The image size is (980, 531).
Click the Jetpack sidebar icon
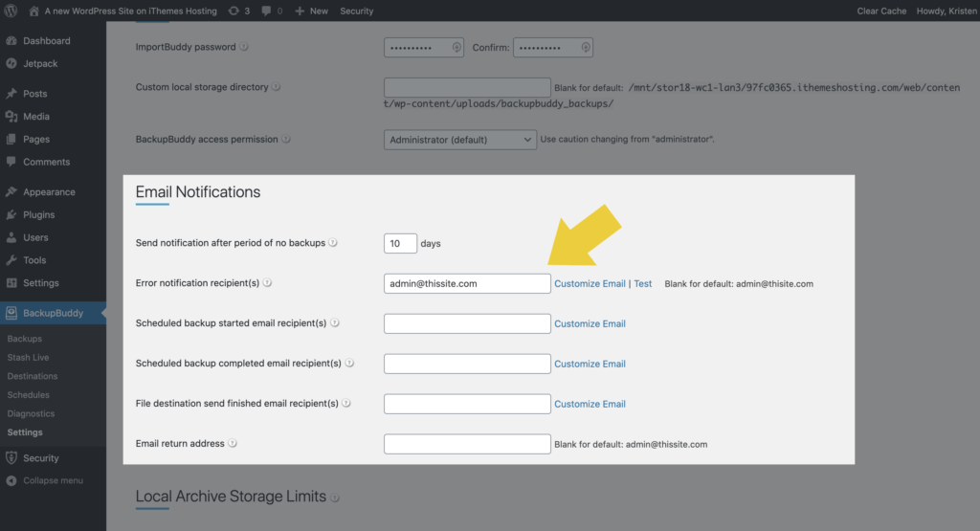pos(11,64)
